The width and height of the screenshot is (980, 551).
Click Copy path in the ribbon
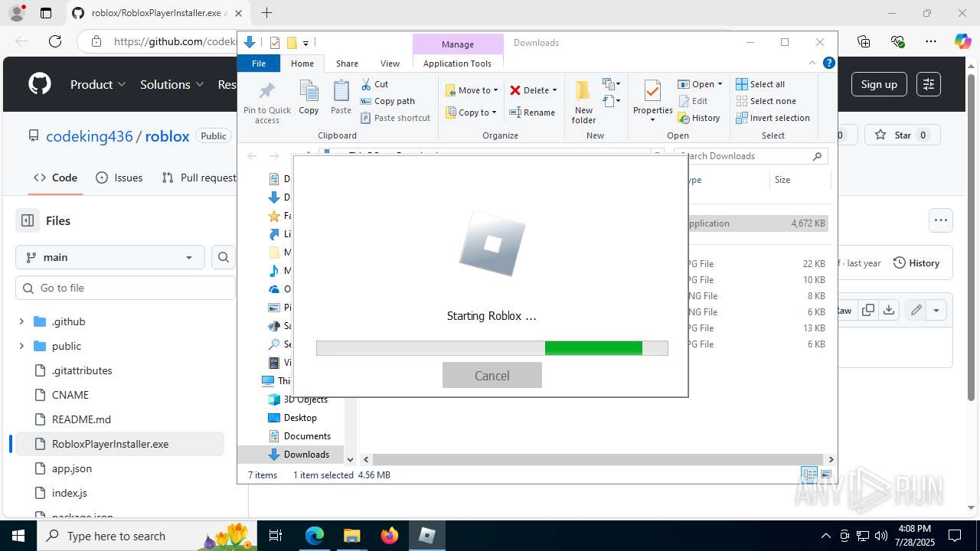tap(387, 101)
